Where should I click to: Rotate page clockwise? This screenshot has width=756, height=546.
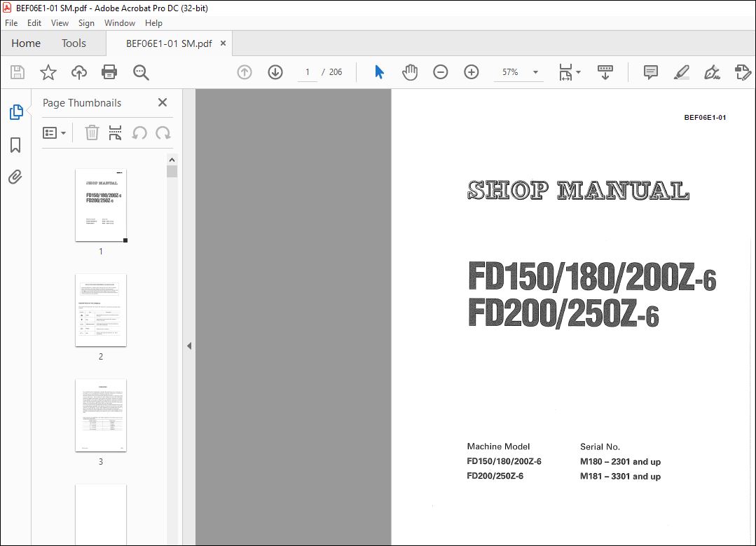(163, 132)
